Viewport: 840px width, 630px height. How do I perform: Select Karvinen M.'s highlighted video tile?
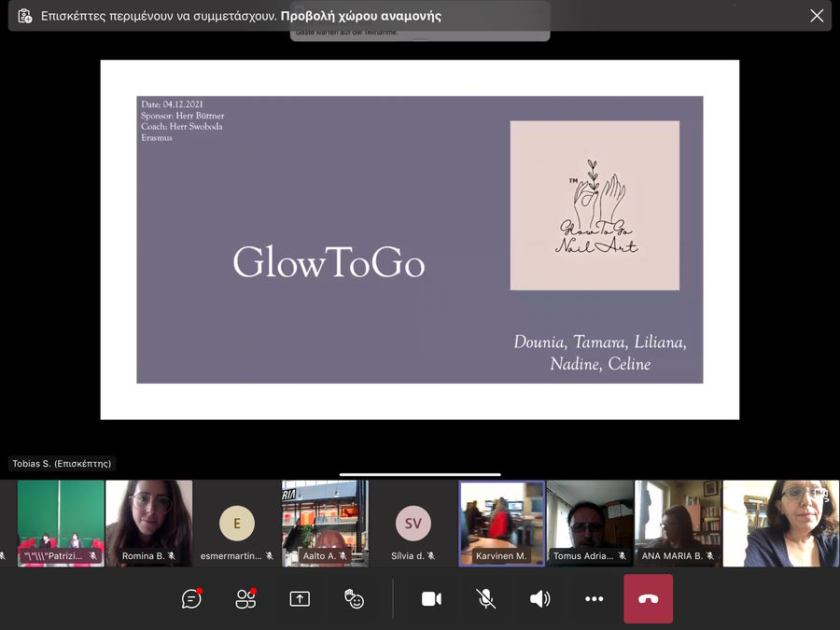501,523
